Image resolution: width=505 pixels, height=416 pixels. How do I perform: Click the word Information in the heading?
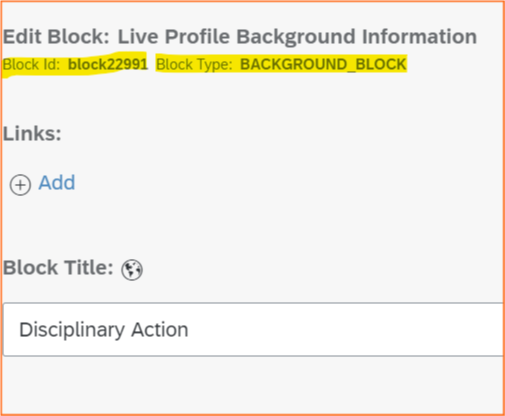click(420, 36)
